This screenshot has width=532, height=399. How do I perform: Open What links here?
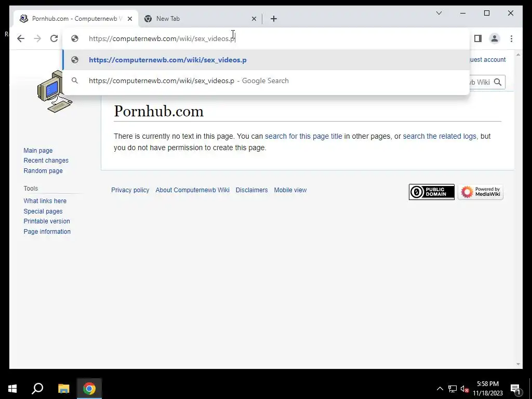click(45, 201)
